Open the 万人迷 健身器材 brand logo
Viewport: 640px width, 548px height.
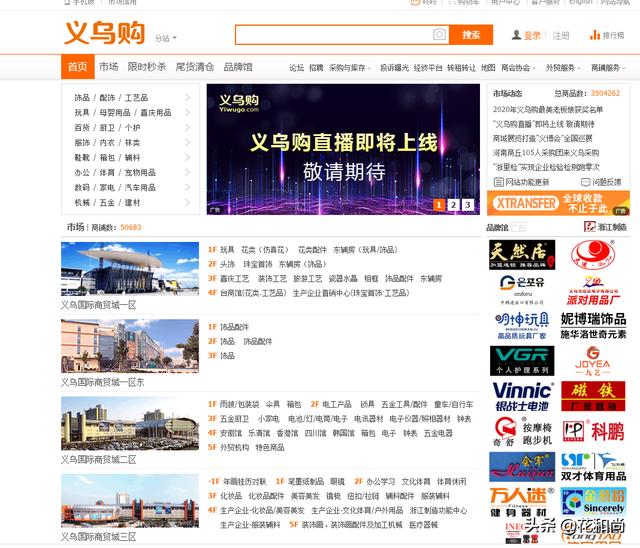[x=522, y=502]
